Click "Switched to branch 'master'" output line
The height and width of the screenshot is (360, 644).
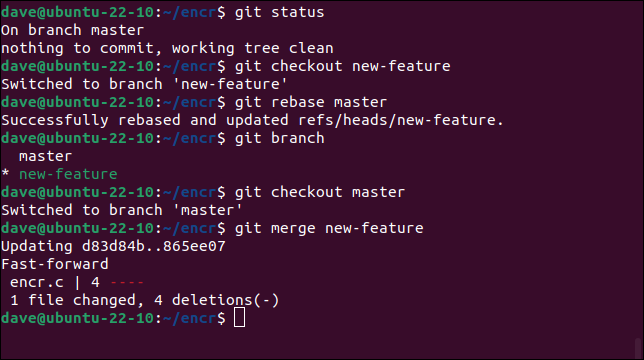coord(122,211)
